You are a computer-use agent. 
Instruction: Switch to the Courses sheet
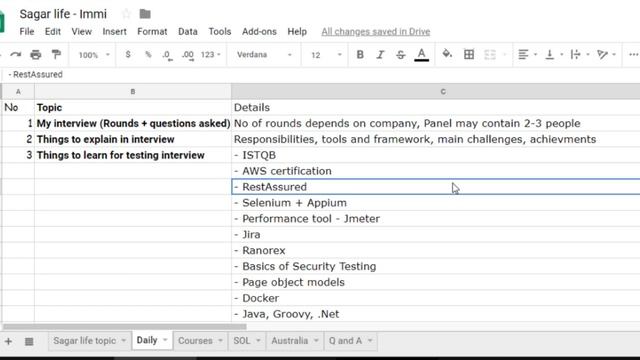tap(195, 341)
